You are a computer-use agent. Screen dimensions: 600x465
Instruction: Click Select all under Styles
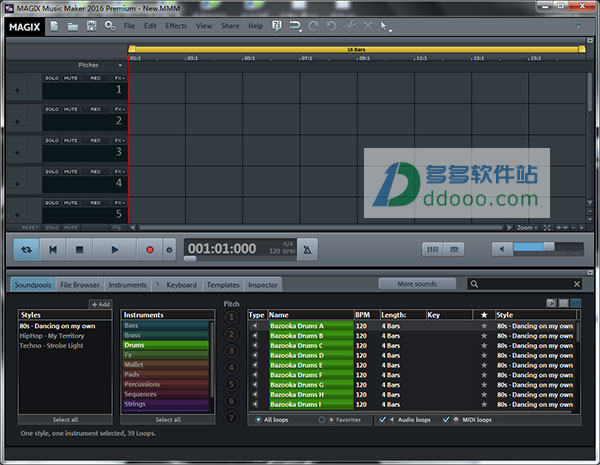coord(65,420)
